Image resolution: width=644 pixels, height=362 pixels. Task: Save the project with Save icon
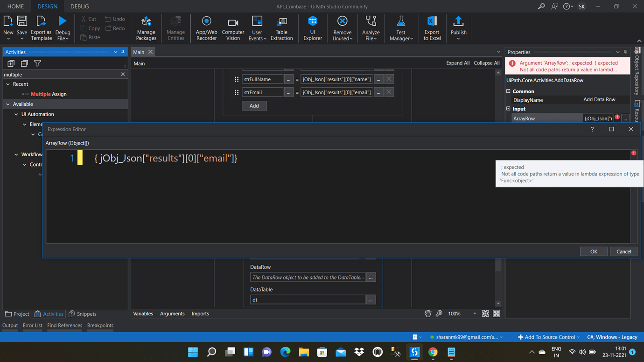[x=22, y=27]
